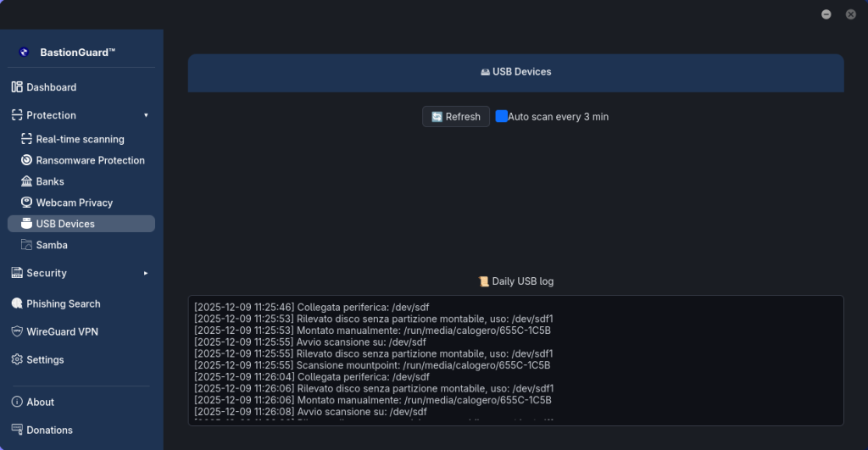Toggle the Auto scan every 3 min checkbox
868x450 pixels.
(502, 116)
